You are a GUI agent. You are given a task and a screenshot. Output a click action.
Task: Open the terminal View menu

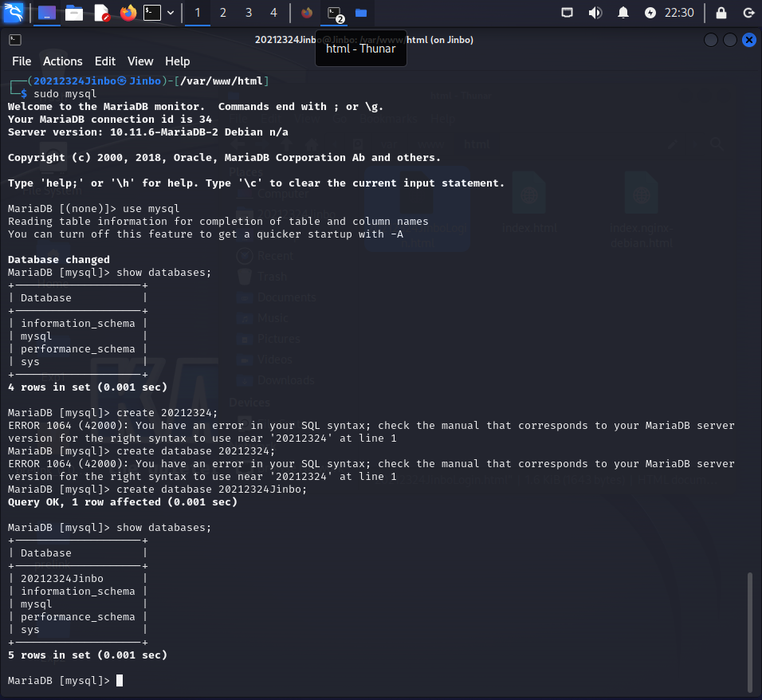(x=140, y=61)
